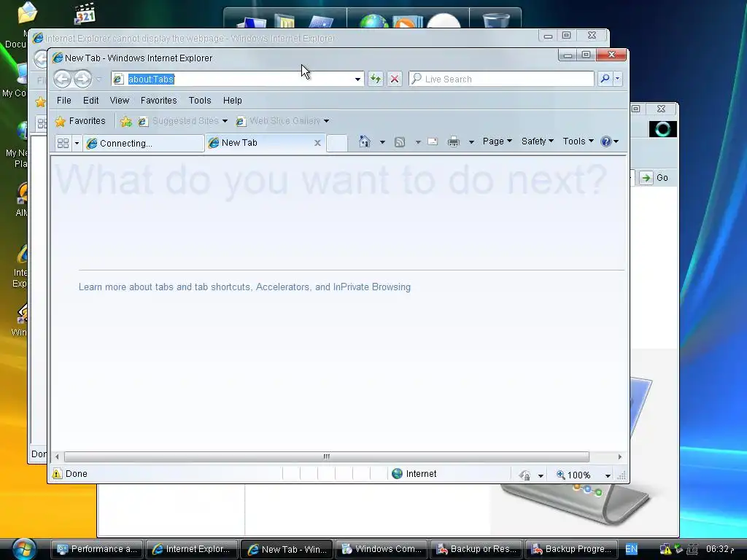The image size is (747, 560).
Task: Click the network warning tray icon
Action: (665, 550)
